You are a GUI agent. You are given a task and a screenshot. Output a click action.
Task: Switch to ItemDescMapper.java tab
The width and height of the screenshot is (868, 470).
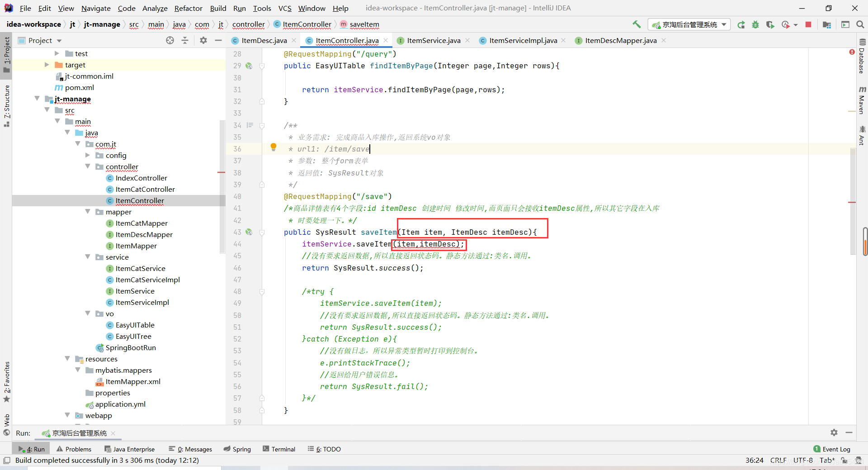[620, 40]
